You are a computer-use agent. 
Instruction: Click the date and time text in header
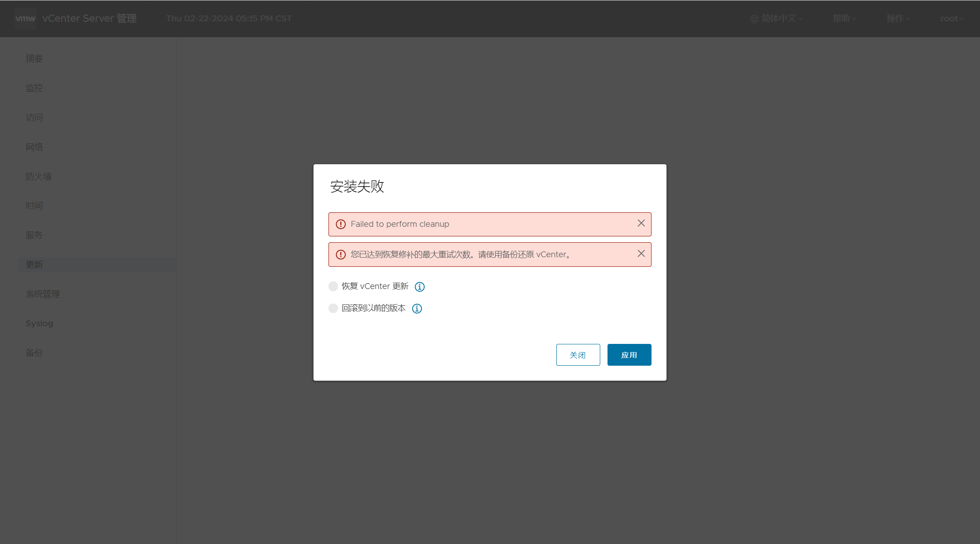pos(229,19)
